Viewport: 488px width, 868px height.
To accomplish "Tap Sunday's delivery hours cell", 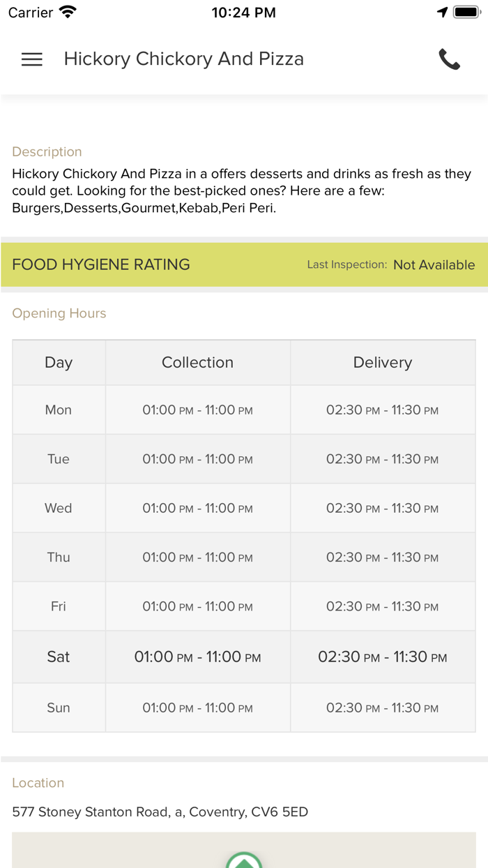I will pyautogui.click(x=382, y=708).
